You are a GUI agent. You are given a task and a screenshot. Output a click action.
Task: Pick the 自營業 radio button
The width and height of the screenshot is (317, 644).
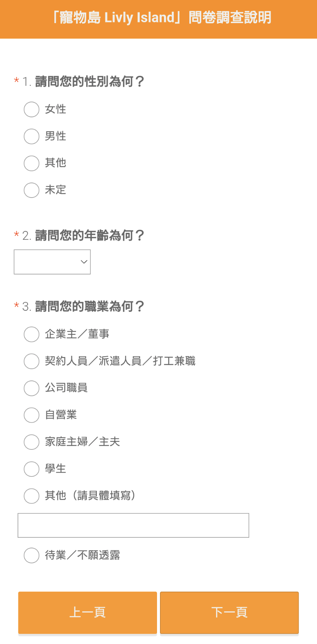(x=32, y=415)
